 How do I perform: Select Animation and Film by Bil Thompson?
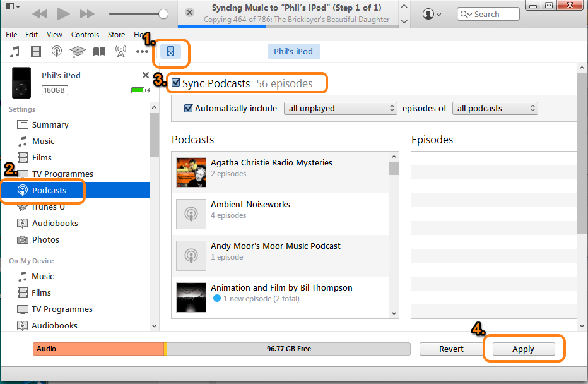pyautogui.click(x=281, y=297)
